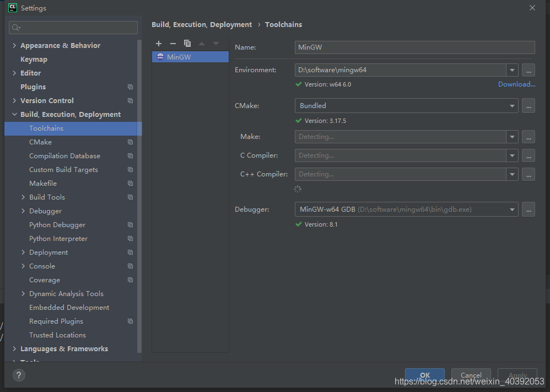
Task: Open the C Compiler dropdown
Action: coord(512,155)
